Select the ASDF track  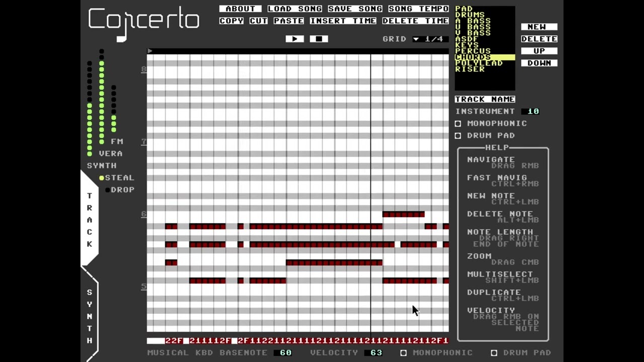click(485, 39)
